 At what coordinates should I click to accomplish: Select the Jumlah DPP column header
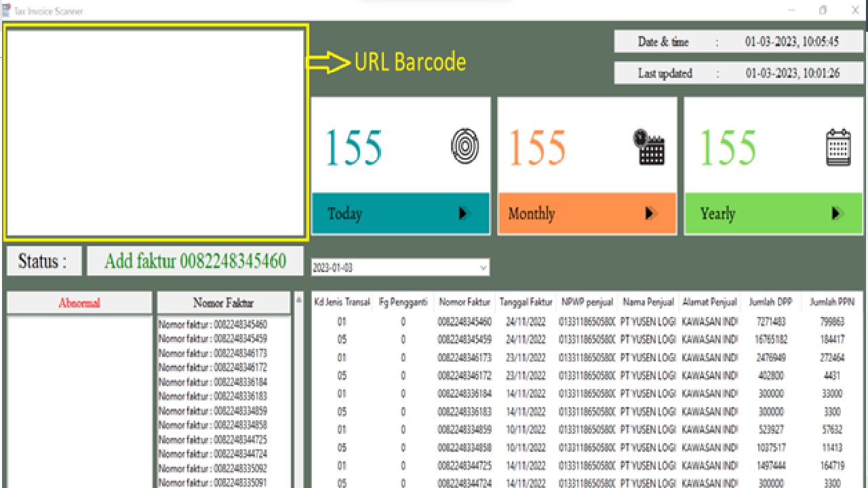770,303
